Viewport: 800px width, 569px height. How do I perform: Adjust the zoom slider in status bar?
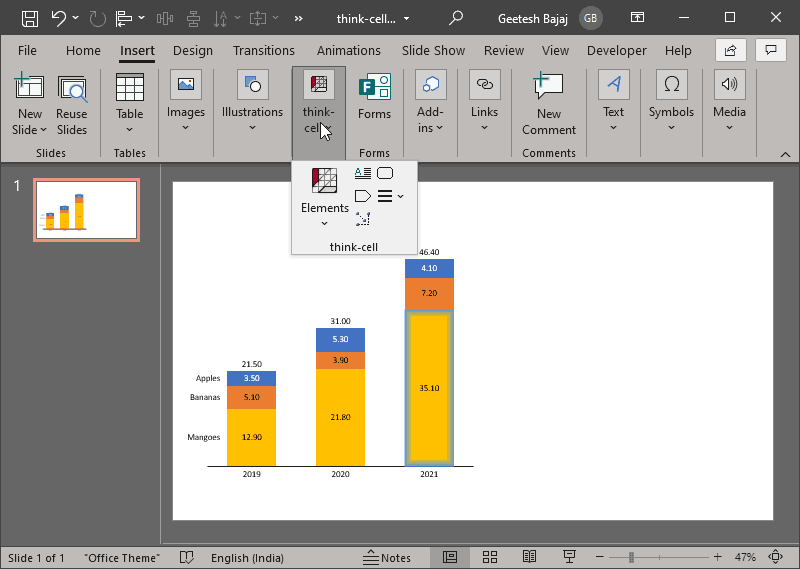632,557
